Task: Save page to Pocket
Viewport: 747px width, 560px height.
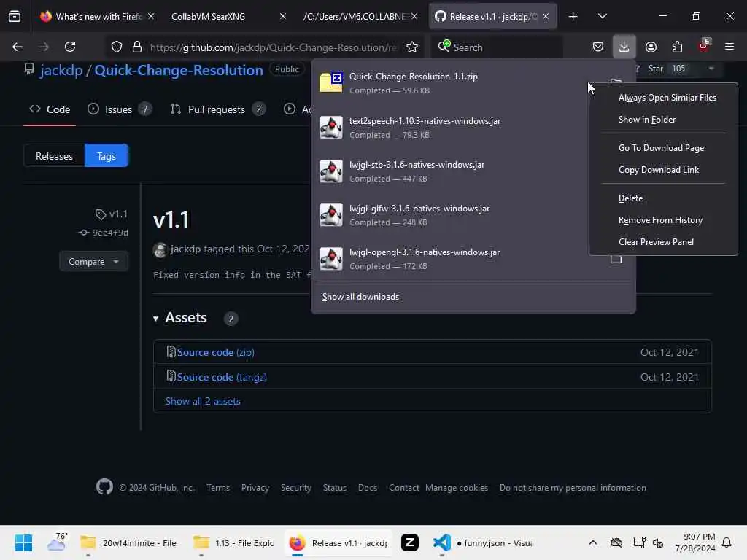Action: 598,47
